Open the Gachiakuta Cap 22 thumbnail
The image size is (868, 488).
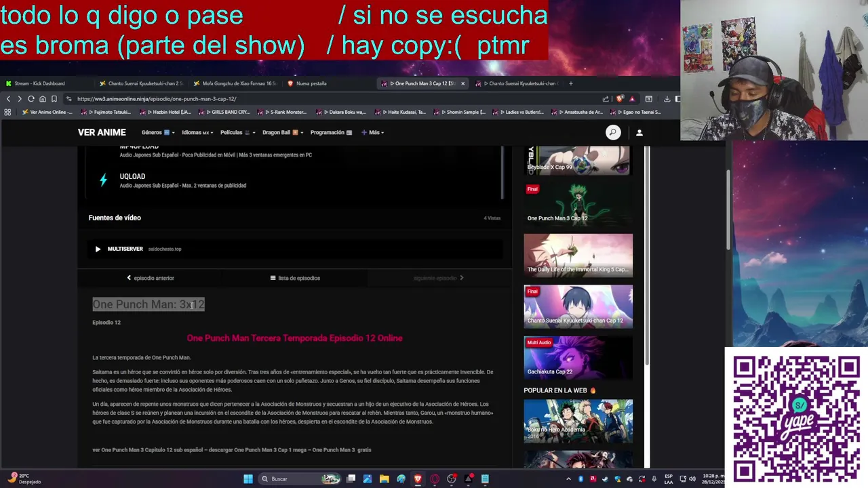tap(578, 357)
